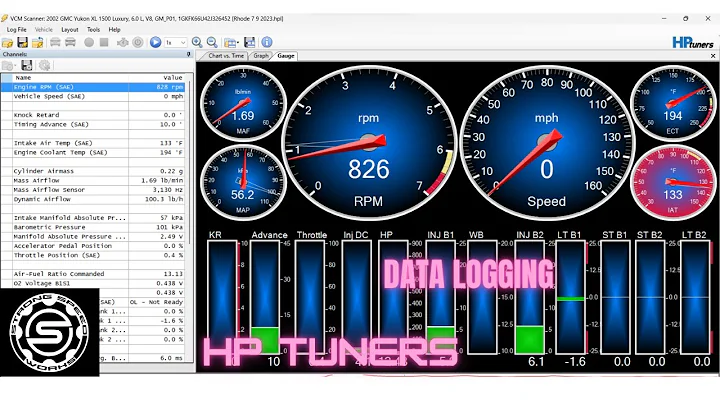Screen dimensions: 720x404
Task: Select the Barometric Pressure row
Action: [x=93, y=227]
